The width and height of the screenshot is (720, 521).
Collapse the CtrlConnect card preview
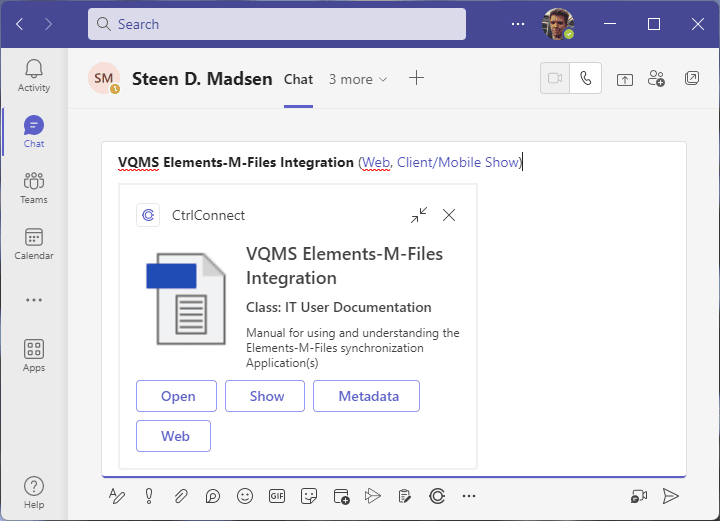pyautogui.click(x=419, y=215)
